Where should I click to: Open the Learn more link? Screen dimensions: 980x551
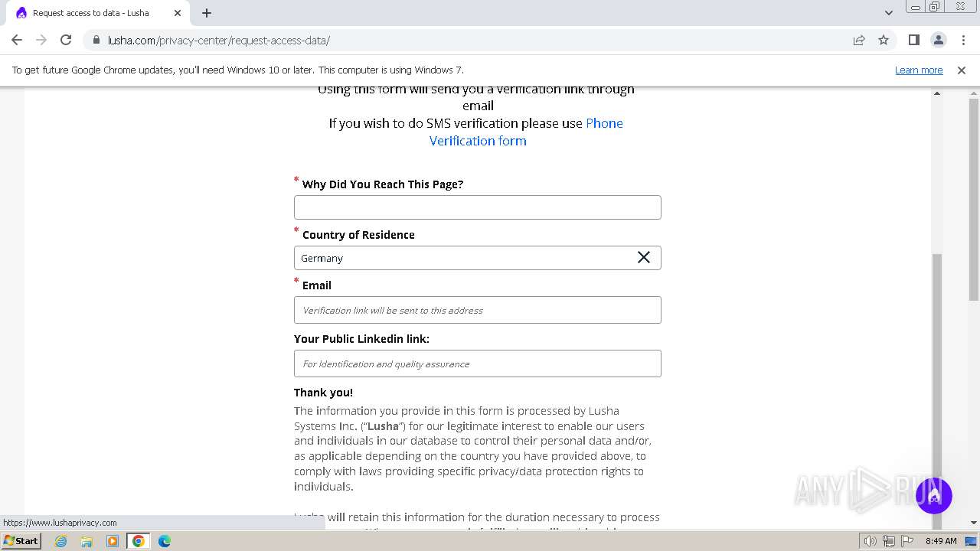919,70
